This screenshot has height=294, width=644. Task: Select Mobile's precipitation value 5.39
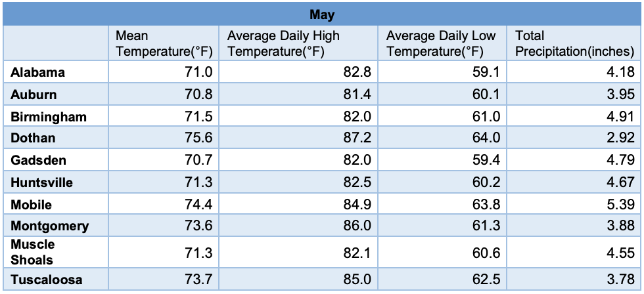tap(574, 204)
